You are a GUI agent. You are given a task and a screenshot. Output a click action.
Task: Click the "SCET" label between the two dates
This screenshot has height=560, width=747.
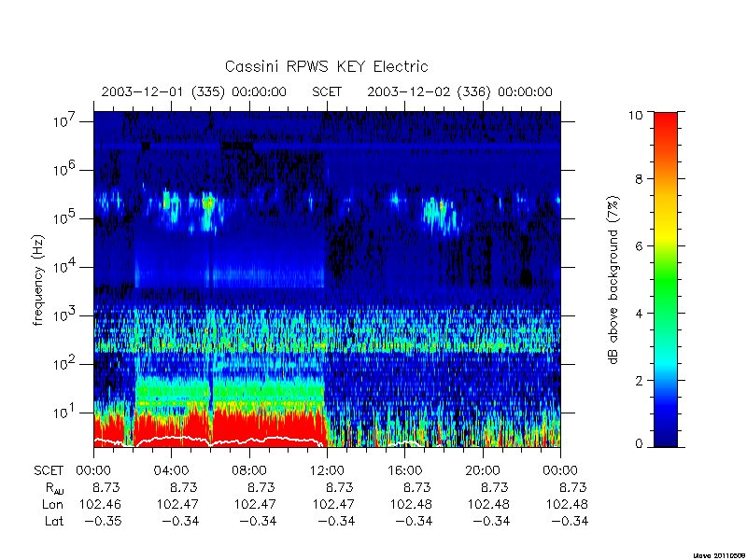[x=327, y=91]
